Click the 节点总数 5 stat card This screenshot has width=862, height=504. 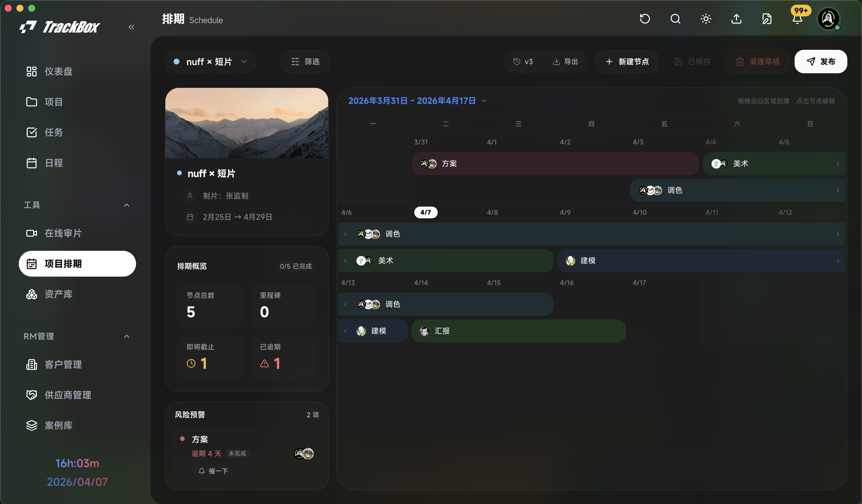(x=210, y=306)
